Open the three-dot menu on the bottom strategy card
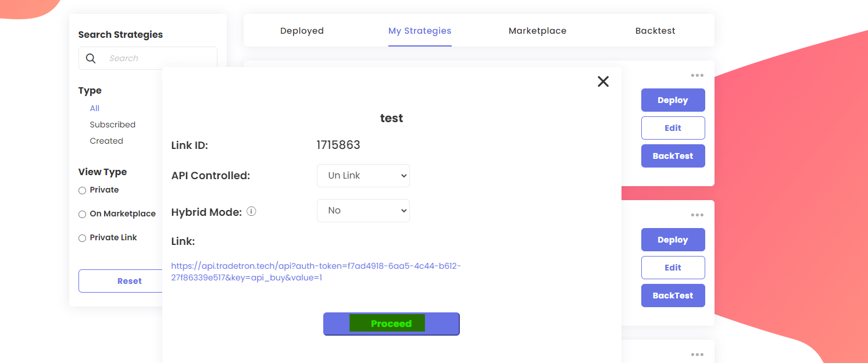 [697, 354]
